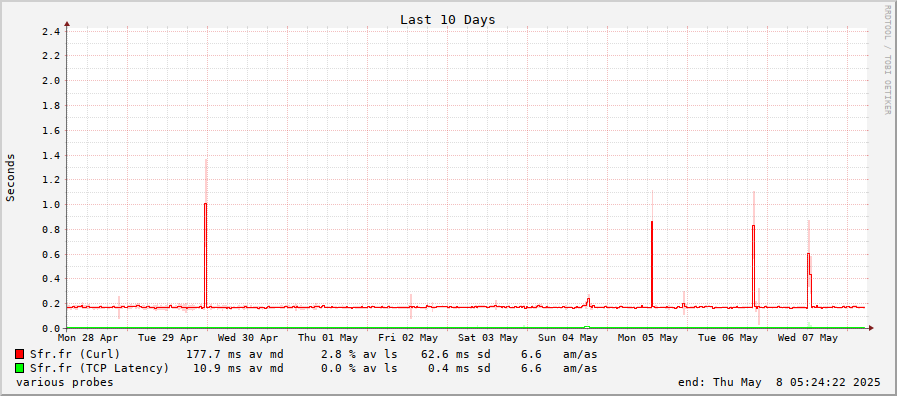Screen dimensions: 897x396
Task: Click the "Fri 02 May" x-axis label
Action: pyautogui.click(x=408, y=338)
